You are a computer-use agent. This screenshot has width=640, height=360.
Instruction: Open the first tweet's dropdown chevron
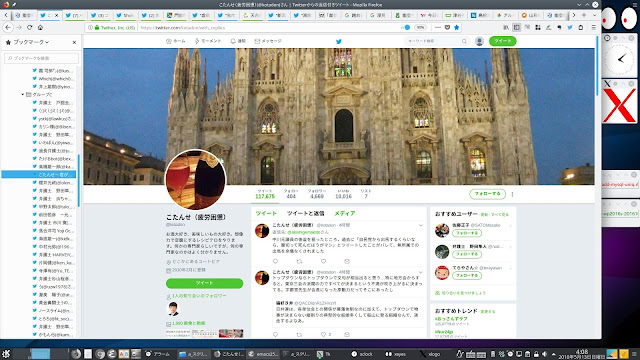420,225
